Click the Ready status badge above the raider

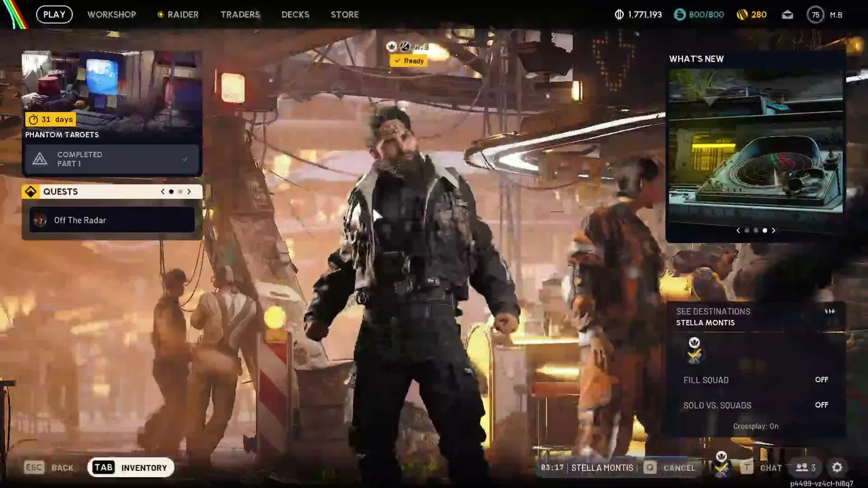coord(408,61)
